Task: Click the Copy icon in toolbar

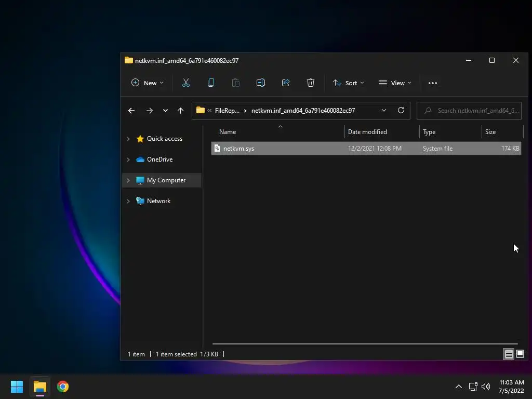Action: pyautogui.click(x=211, y=83)
